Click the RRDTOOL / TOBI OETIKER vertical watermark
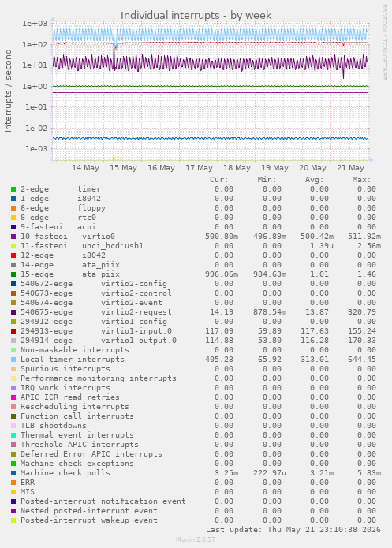The image size is (392, 548). click(x=384, y=43)
